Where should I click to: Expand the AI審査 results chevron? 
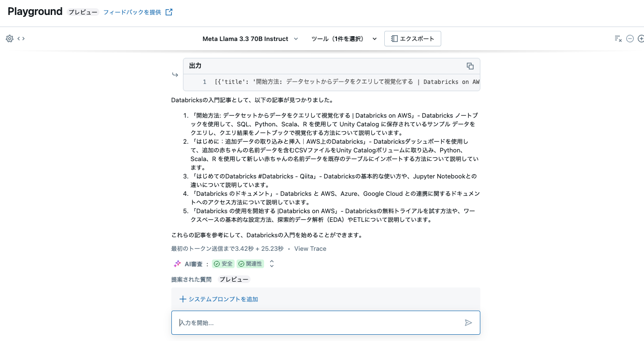[271, 263]
